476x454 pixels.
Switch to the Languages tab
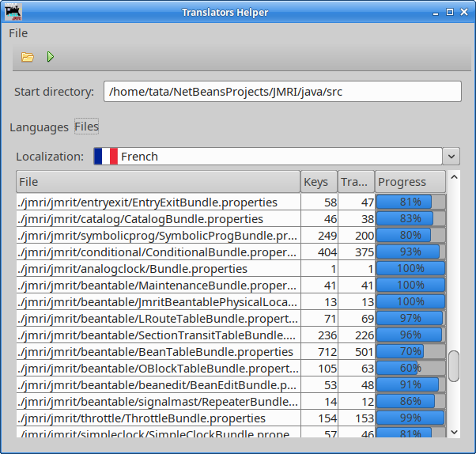39,127
